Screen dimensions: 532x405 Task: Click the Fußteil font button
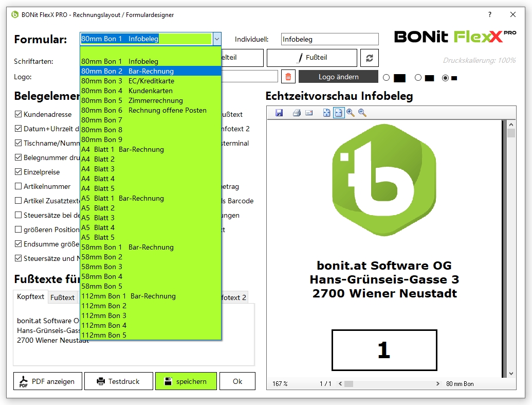tap(312, 58)
